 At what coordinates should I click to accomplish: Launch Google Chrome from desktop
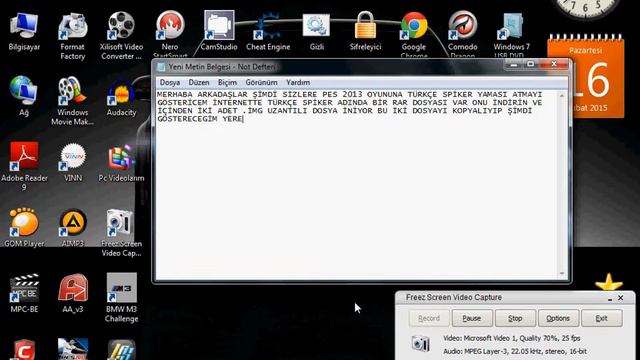pos(414,25)
